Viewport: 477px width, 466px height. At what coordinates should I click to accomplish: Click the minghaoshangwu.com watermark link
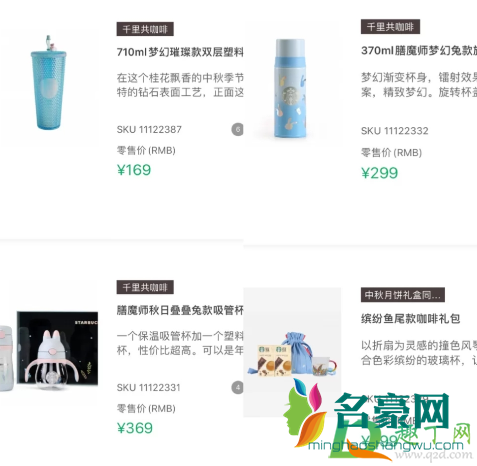tap(386, 446)
